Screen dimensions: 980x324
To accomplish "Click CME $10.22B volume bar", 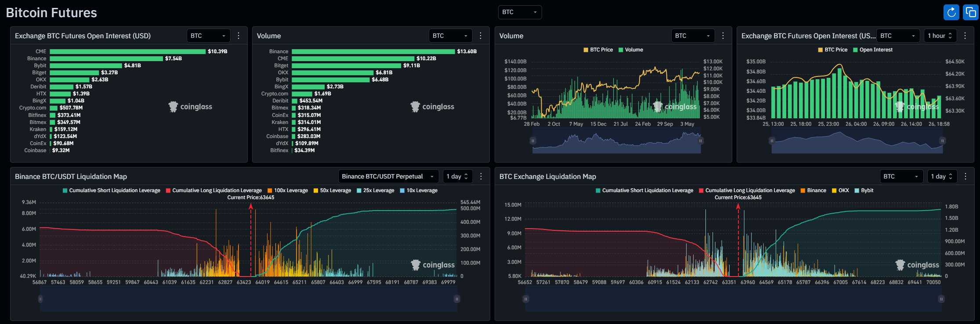I will 353,58.
